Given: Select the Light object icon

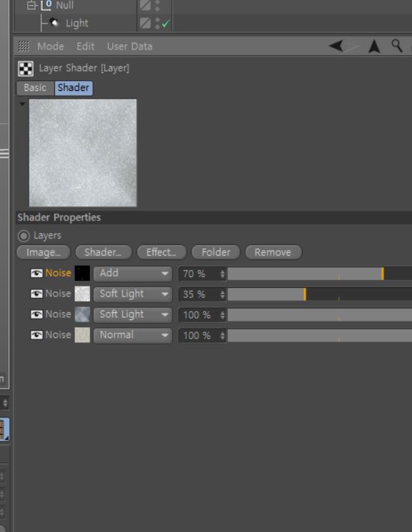Looking at the screenshot, I should (54, 23).
